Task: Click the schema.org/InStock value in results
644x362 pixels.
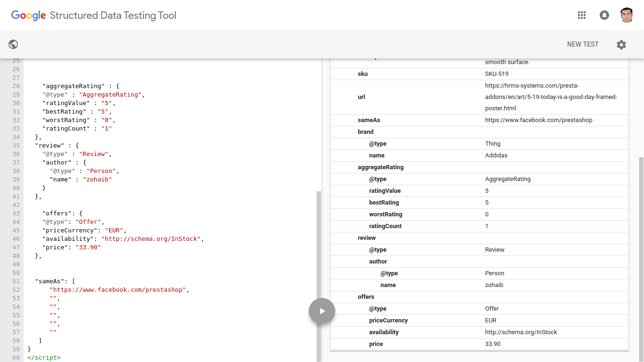Action: pyautogui.click(x=521, y=332)
